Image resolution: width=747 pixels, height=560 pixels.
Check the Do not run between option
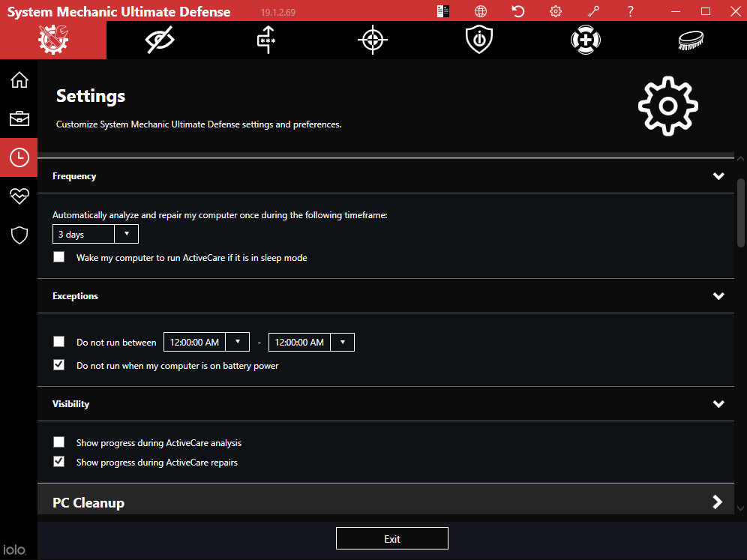pos(59,341)
